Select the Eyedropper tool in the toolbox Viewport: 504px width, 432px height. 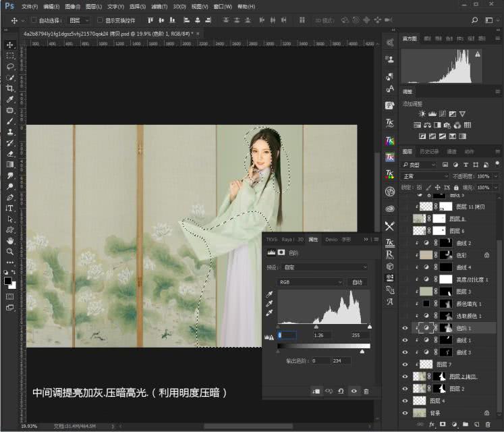click(x=10, y=99)
